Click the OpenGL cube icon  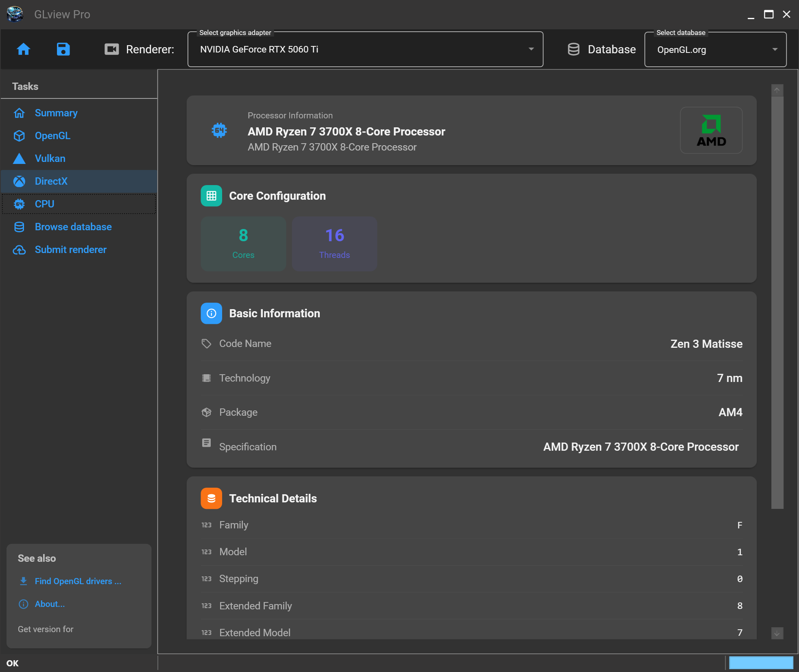[x=19, y=135]
